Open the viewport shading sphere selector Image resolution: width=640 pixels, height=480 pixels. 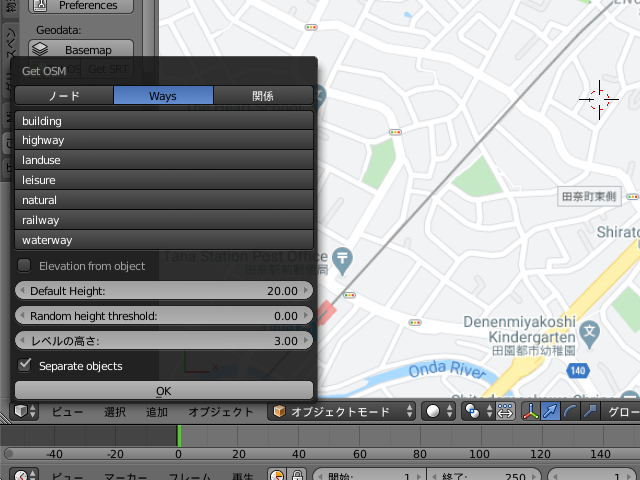click(438, 411)
